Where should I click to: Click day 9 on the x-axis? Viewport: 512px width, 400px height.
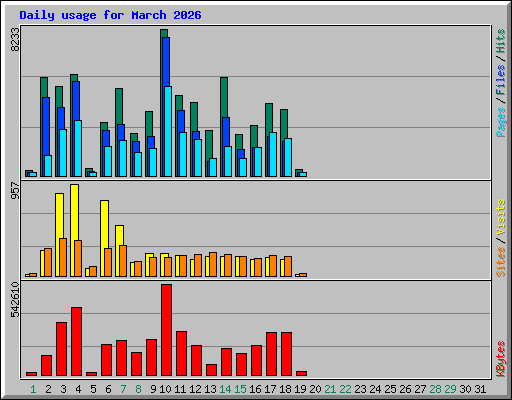tap(153, 389)
